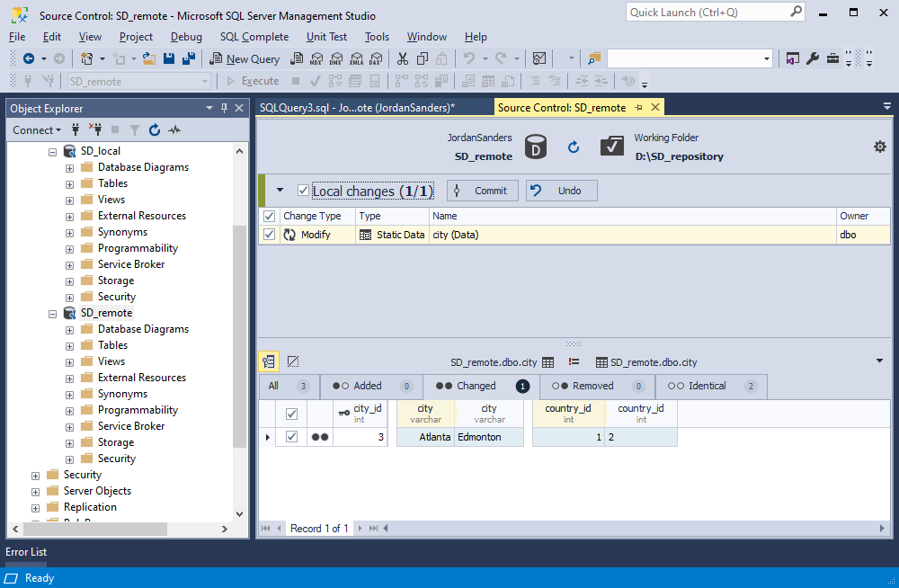Image resolution: width=899 pixels, height=588 pixels.
Task: Click the hide-columns icon beside view toggle
Action: tap(292, 361)
